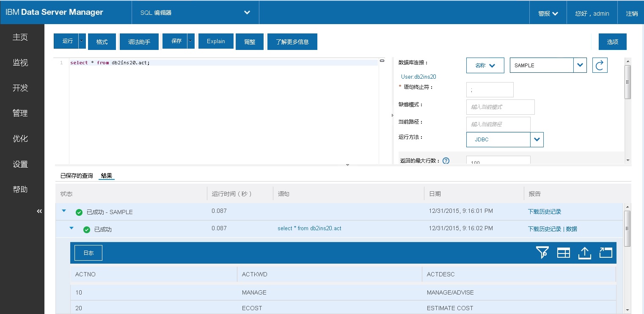This screenshot has height=314, width=644.
Task: Export results using the upload icon
Action: [584, 253]
